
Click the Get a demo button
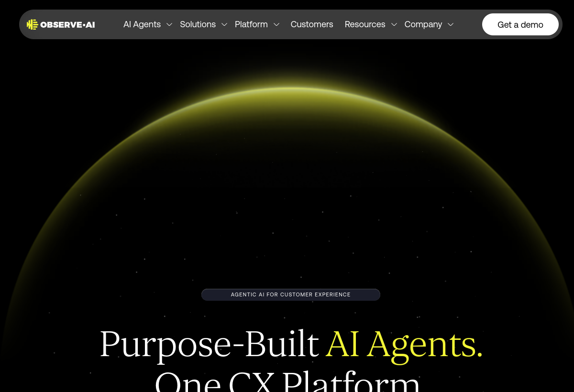click(520, 24)
